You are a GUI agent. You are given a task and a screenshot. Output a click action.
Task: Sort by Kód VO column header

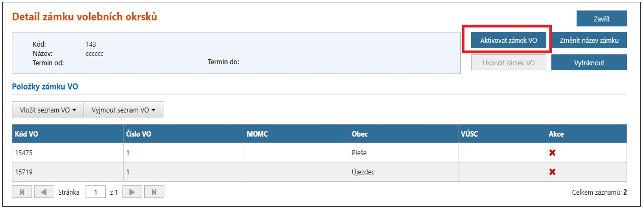coord(27,134)
